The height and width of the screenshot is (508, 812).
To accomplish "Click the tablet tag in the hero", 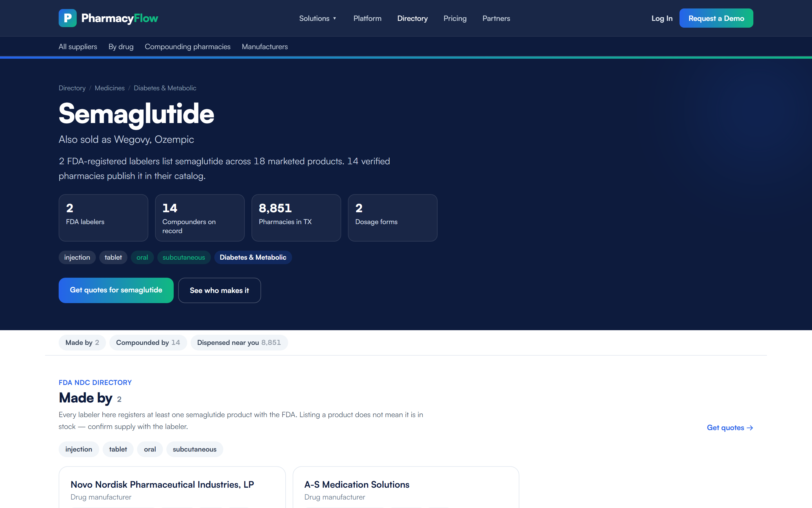I will point(113,257).
